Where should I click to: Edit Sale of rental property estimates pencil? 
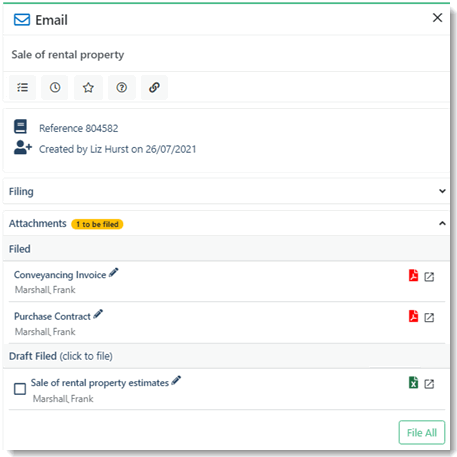[176, 381]
